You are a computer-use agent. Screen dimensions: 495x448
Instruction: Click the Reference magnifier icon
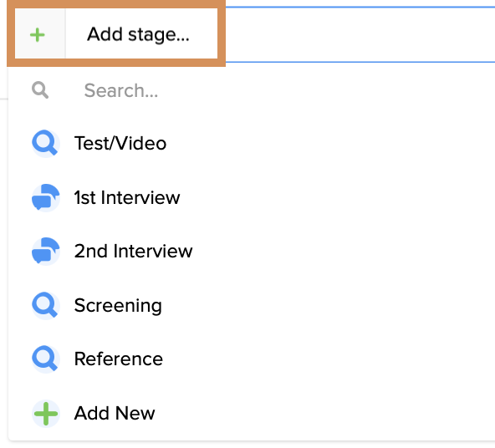[x=45, y=359]
